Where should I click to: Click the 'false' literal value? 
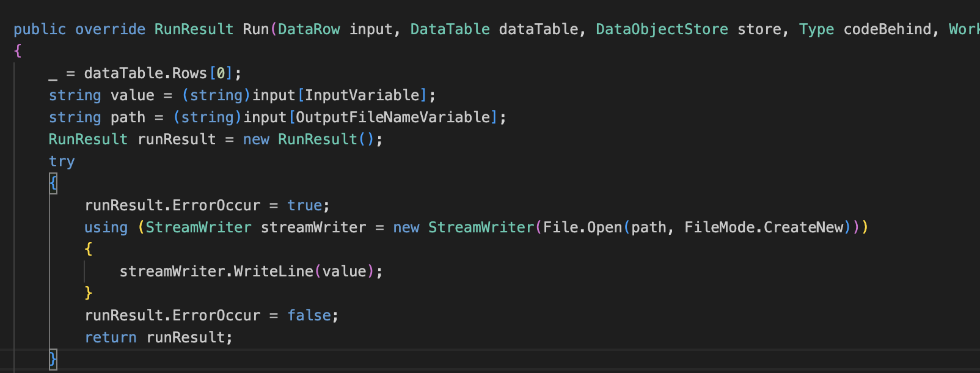point(309,316)
